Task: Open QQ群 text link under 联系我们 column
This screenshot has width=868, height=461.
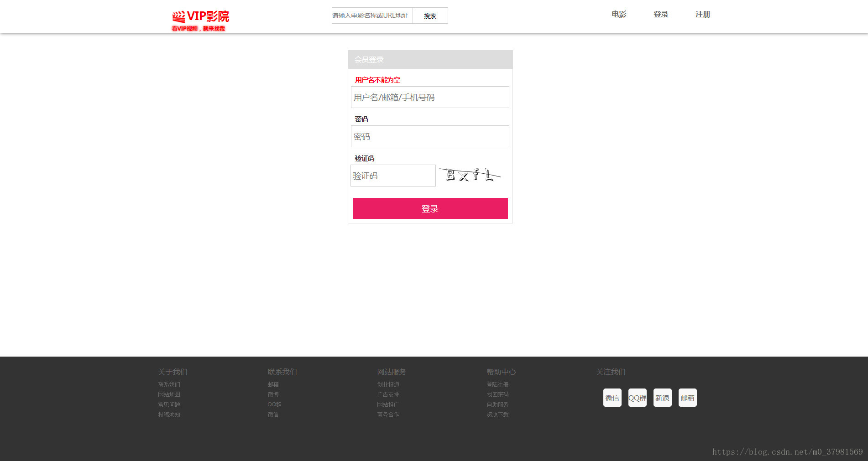Action: [274, 404]
